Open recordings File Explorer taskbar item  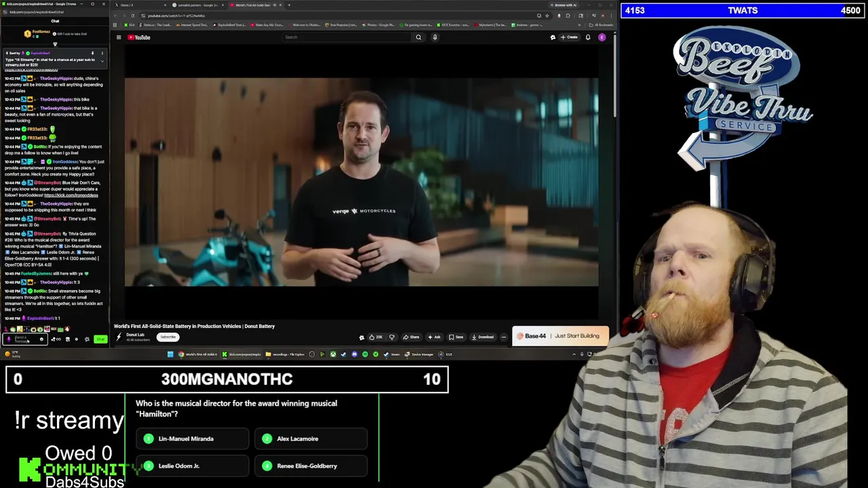tap(285, 354)
